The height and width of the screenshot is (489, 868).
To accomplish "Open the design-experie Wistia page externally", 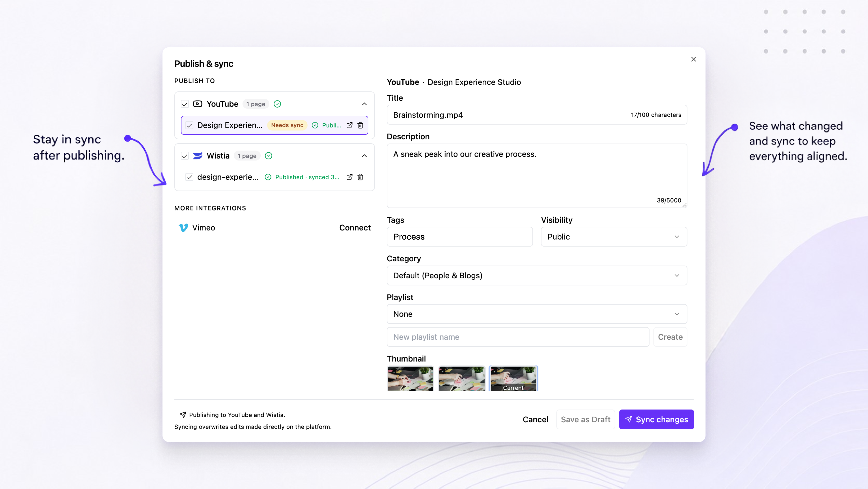I will 349,177.
